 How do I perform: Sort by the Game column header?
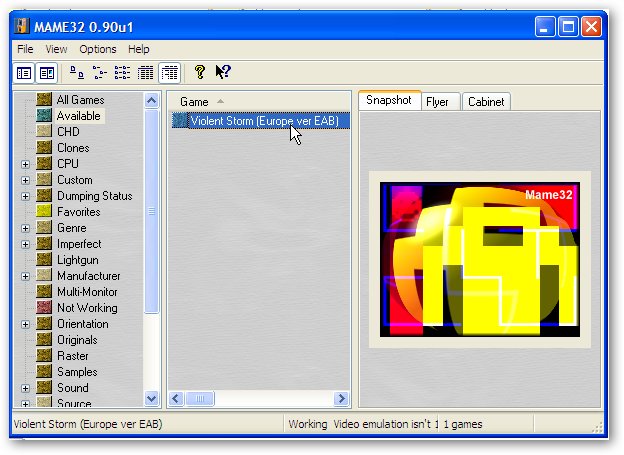click(x=259, y=102)
